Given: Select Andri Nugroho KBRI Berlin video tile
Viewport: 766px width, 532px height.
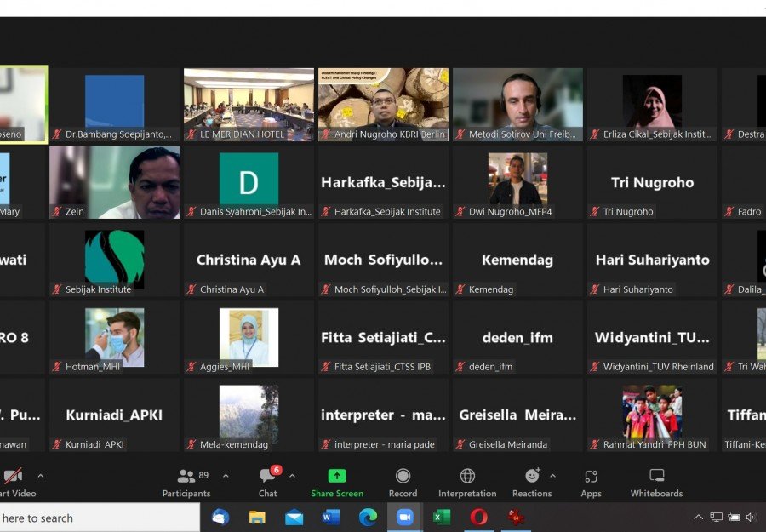Looking at the screenshot, I should pos(383,105).
